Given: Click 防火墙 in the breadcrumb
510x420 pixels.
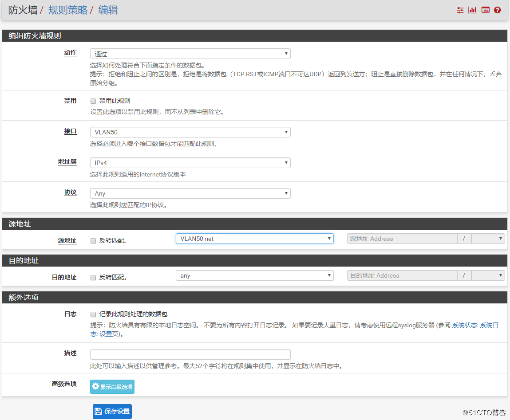Looking at the screenshot, I should coord(23,10).
